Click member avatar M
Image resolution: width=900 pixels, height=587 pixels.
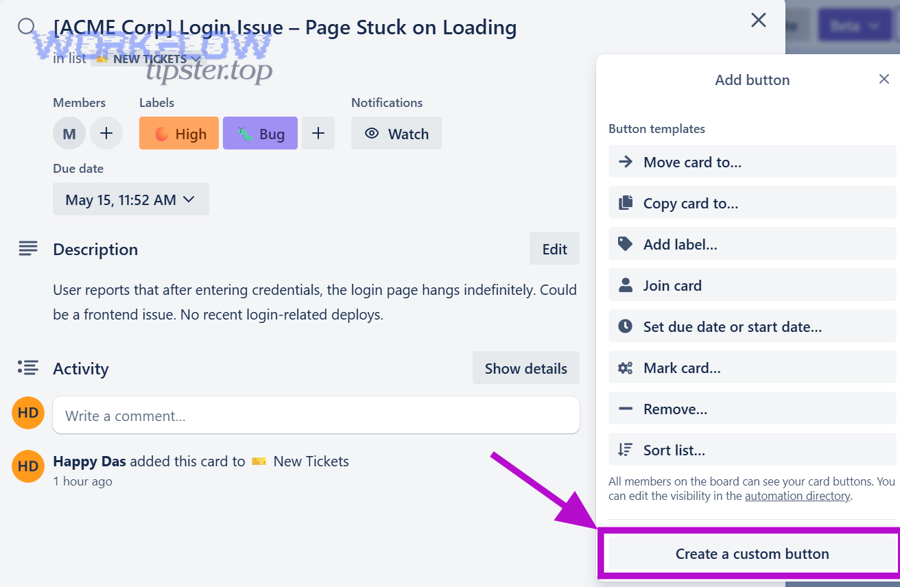coord(69,133)
